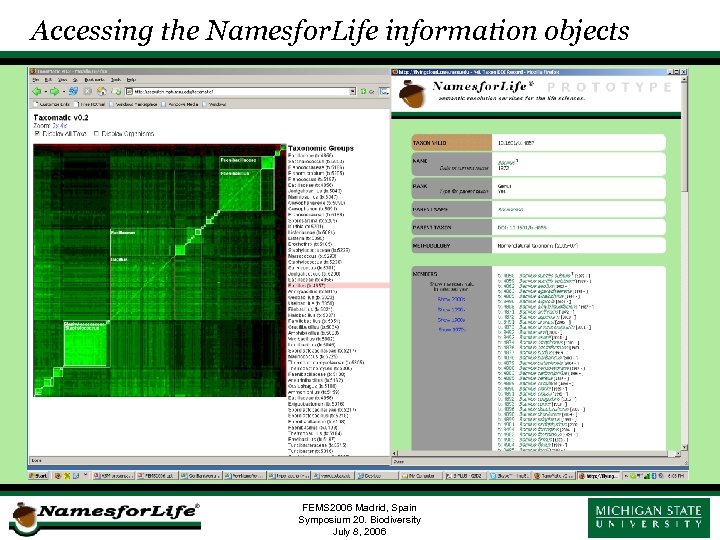
Task: Open the Forward history dropdown arrow
Action: click(x=63, y=92)
